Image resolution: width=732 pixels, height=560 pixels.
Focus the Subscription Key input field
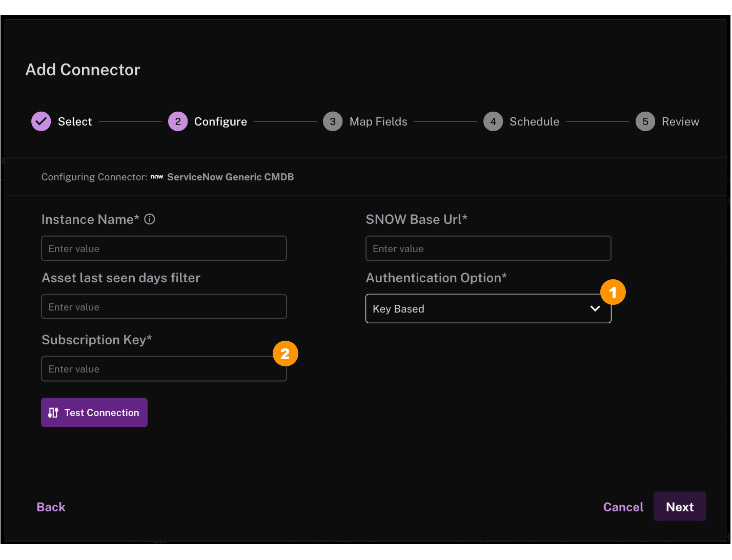click(164, 369)
